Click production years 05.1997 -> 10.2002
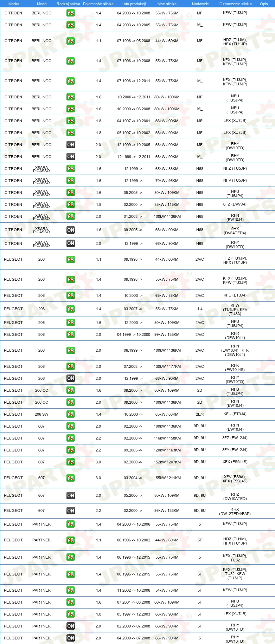The image size is (275, 644). 134,133
